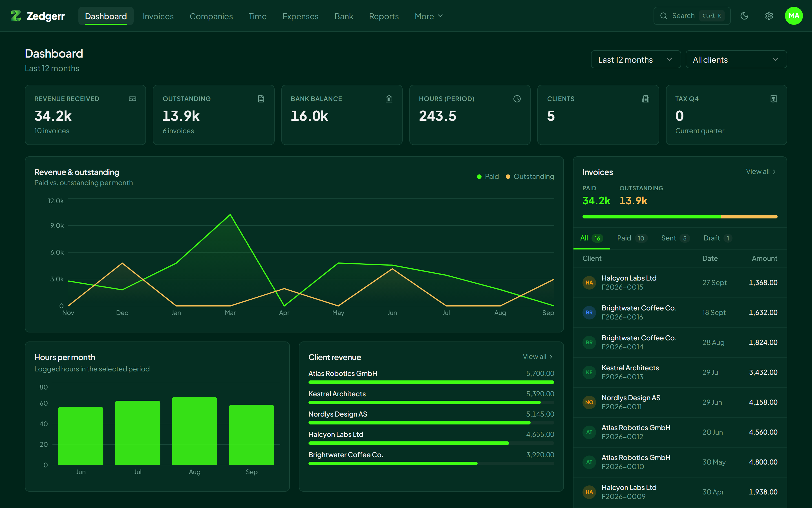This screenshot has height=508, width=812.
Task: Click AT avatar for invoice F2026-0012
Action: pos(589,432)
